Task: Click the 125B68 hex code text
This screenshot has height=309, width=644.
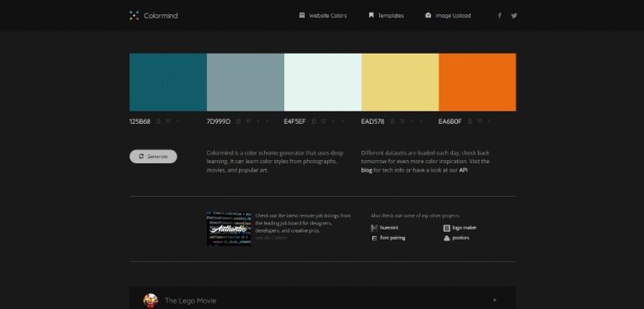Action: point(140,121)
